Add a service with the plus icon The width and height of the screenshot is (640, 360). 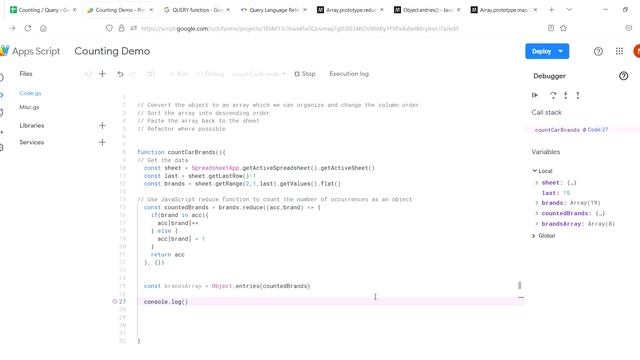pyautogui.click(x=102, y=142)
